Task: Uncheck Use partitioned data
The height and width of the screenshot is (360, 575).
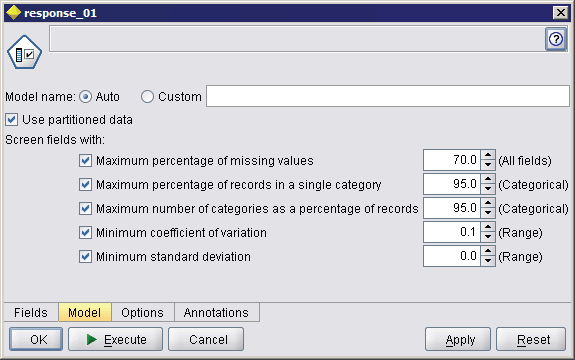Action: tap(11, 120)
